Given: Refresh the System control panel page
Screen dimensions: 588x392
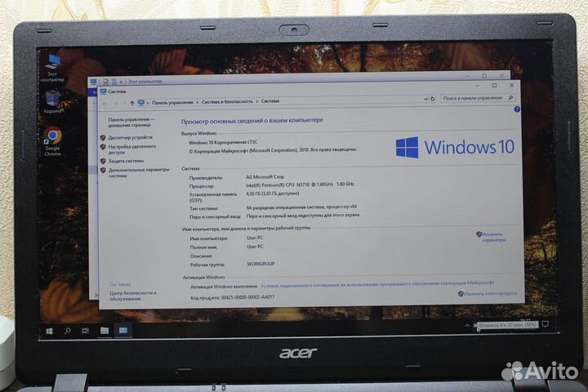Looking at the screenshot, I should tap(432, 99).
